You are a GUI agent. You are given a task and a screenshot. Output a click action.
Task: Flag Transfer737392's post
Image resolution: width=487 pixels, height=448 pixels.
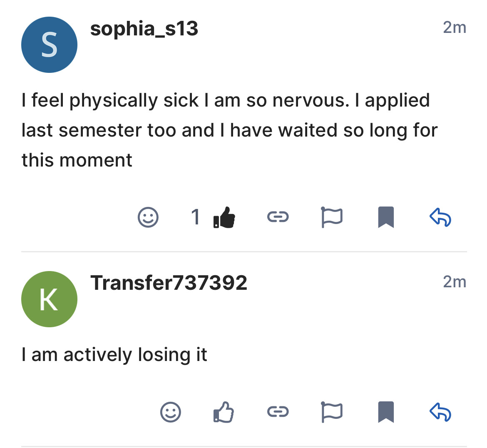(332, 412)
